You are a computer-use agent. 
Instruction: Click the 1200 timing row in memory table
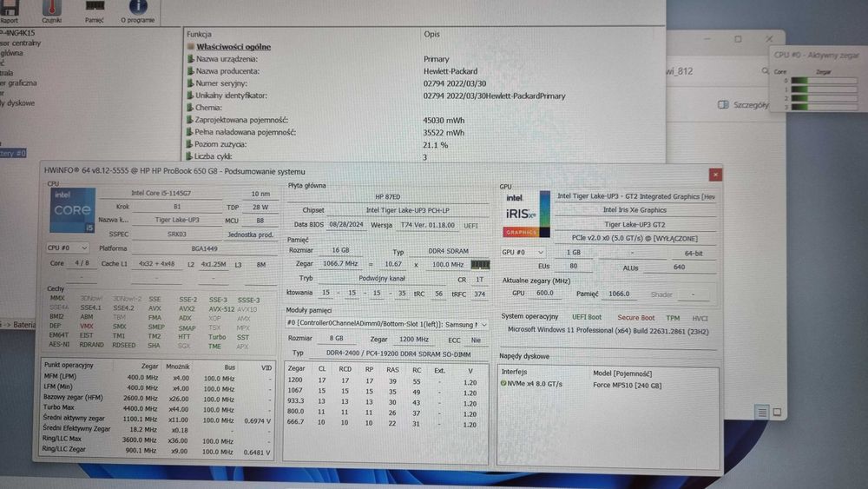[385, 381]
